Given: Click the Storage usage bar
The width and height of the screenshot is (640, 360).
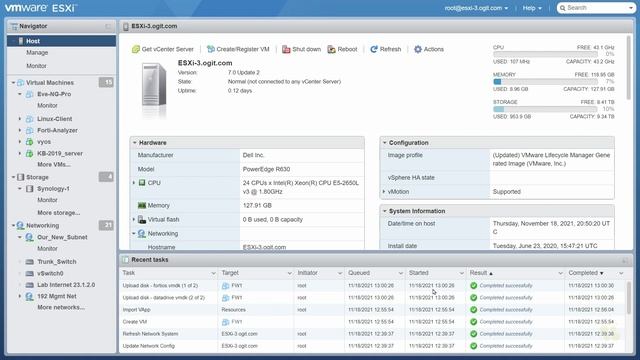Looking at the screenshot, I should pos(545,109).
